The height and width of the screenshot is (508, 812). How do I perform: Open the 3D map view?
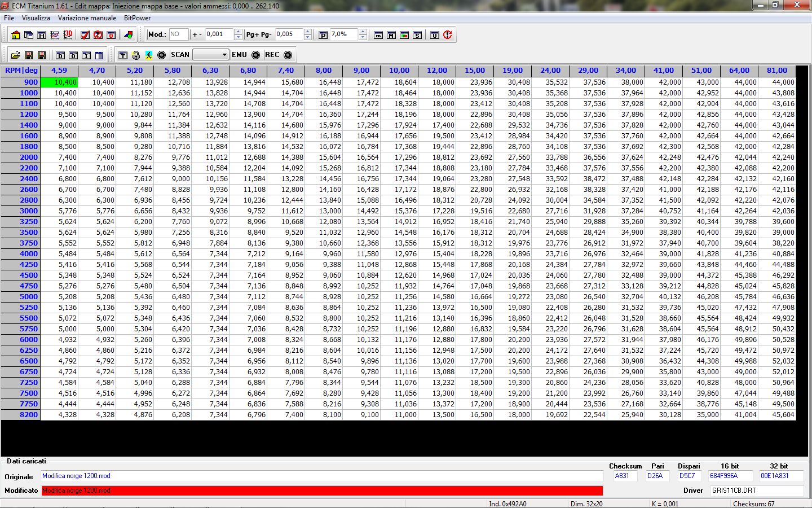[x=68, y=35]
